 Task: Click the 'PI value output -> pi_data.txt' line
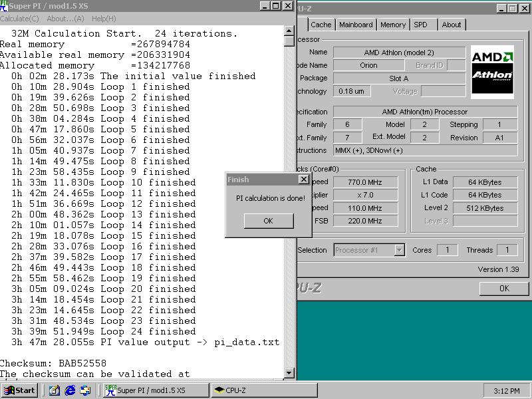(146, 342)
